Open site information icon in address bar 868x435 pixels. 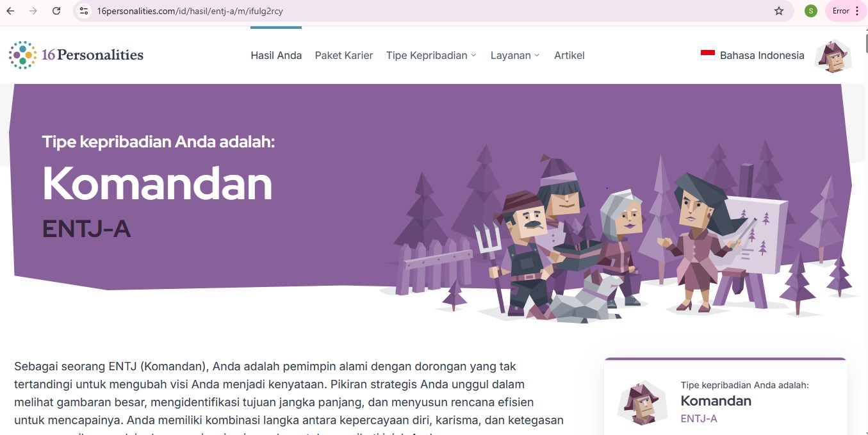point(84,11)
